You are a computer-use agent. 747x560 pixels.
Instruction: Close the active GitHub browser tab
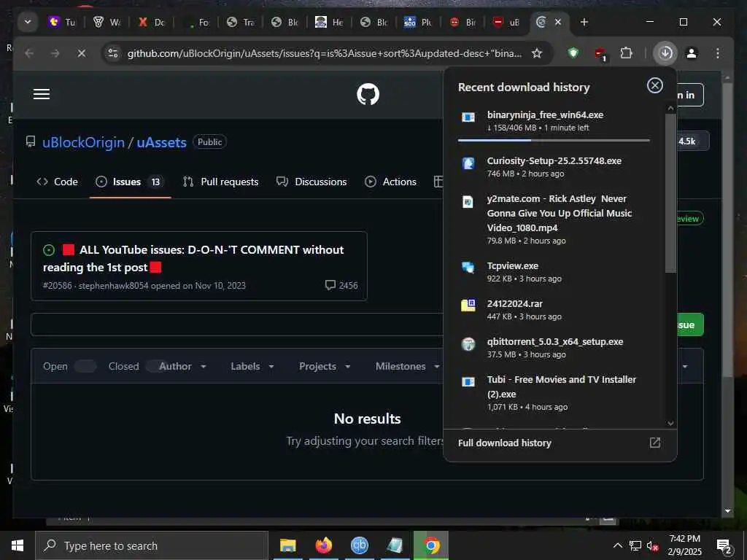[558, 22]
